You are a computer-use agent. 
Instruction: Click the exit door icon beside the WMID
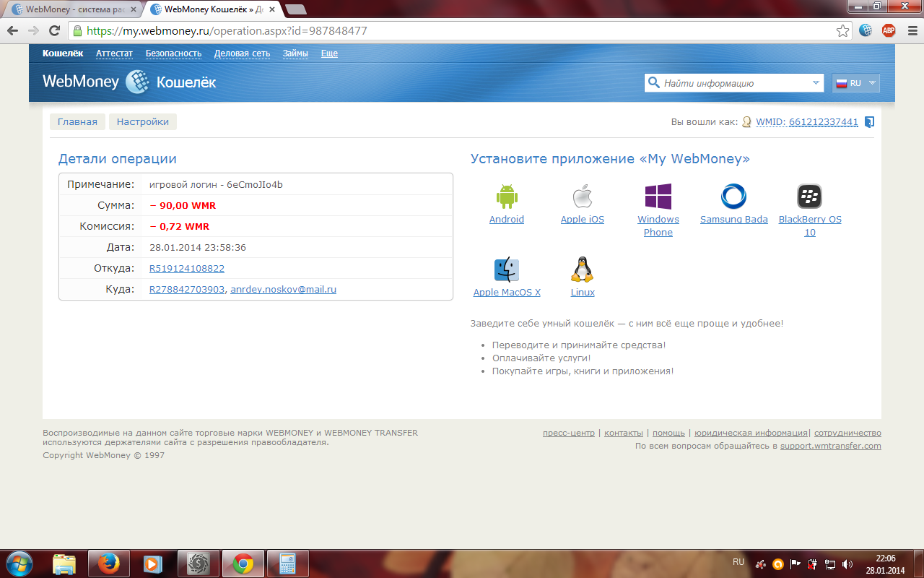(x=869, y=122)
